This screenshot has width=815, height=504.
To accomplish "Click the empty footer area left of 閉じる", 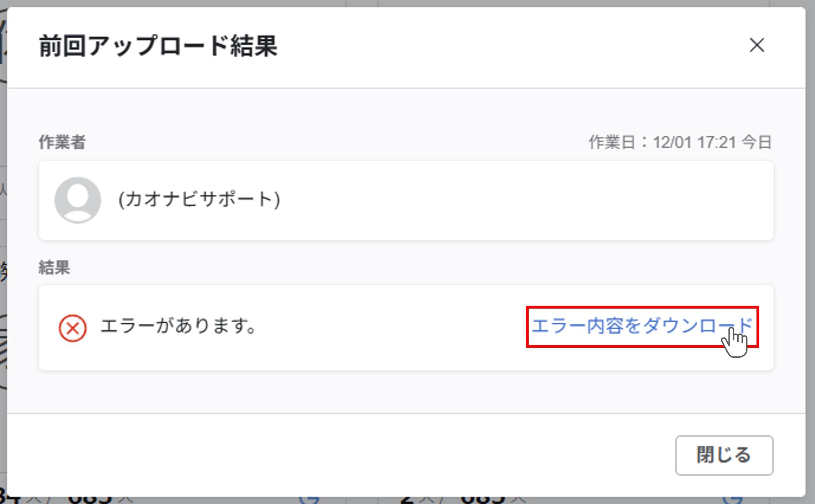I will point(344,455).
